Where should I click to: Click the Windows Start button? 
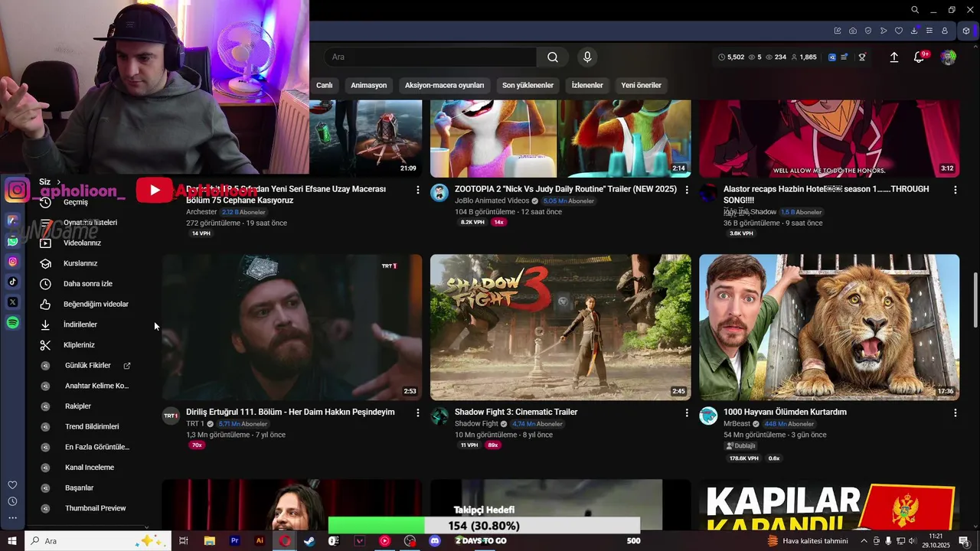coord(12,541)
